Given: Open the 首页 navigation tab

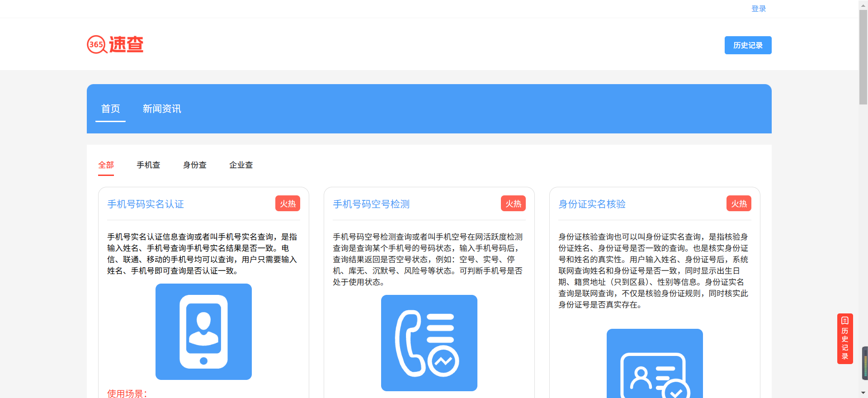Looking at the screenshot, I should click(110, 109).
